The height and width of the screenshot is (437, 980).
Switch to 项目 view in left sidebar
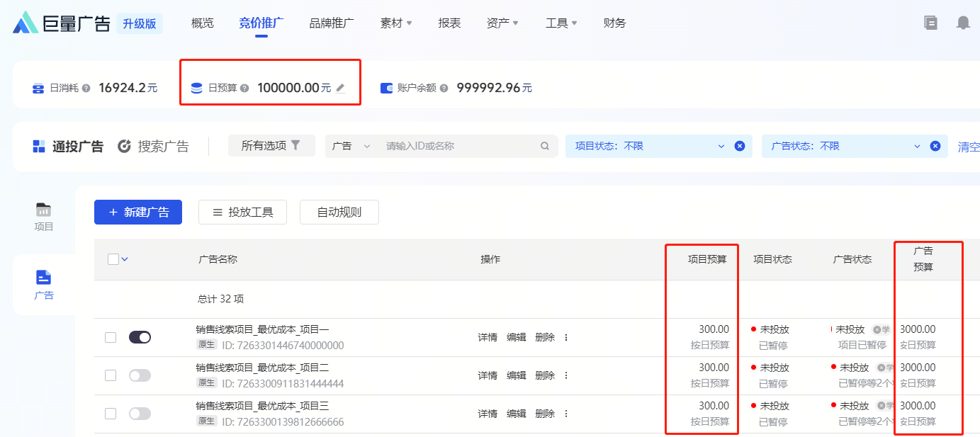pos(44,217)
